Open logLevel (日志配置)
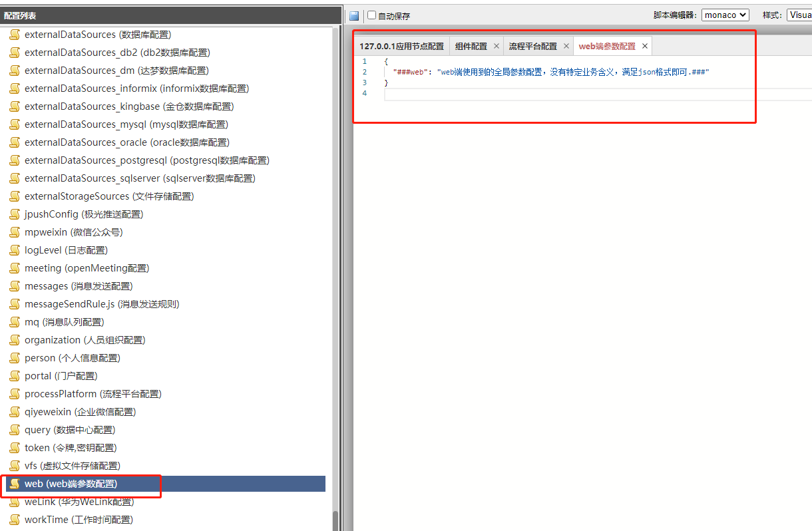 tap(66, 250)
